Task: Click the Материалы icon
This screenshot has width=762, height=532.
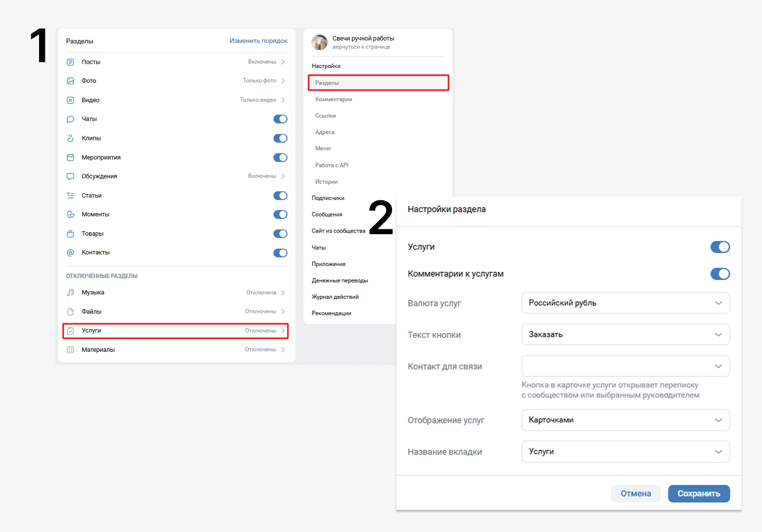Action: (70, 350)
